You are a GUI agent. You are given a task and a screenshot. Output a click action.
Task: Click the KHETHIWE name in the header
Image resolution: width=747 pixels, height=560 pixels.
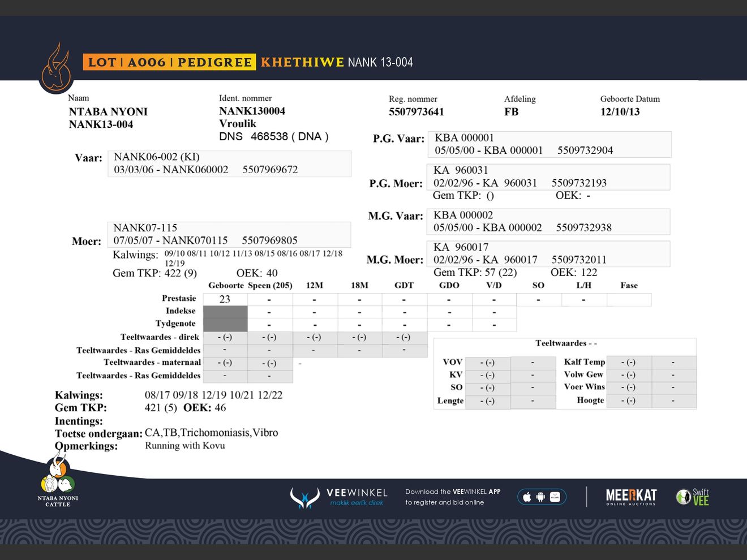pyautogui.click(x=302, y=62)
